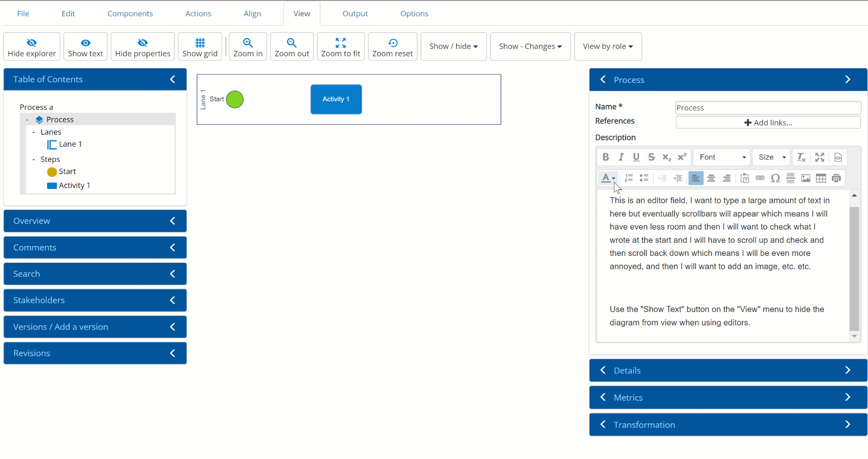
Task: Toggle Show grid on diagram
Action: pos(200,47)
